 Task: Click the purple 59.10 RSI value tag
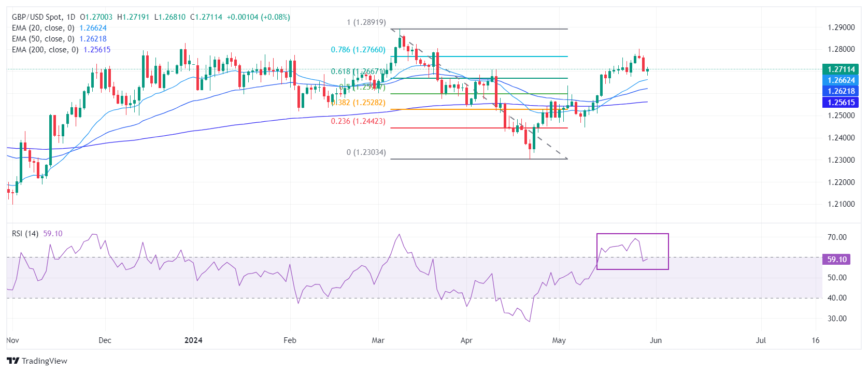(x=836, y=260)
